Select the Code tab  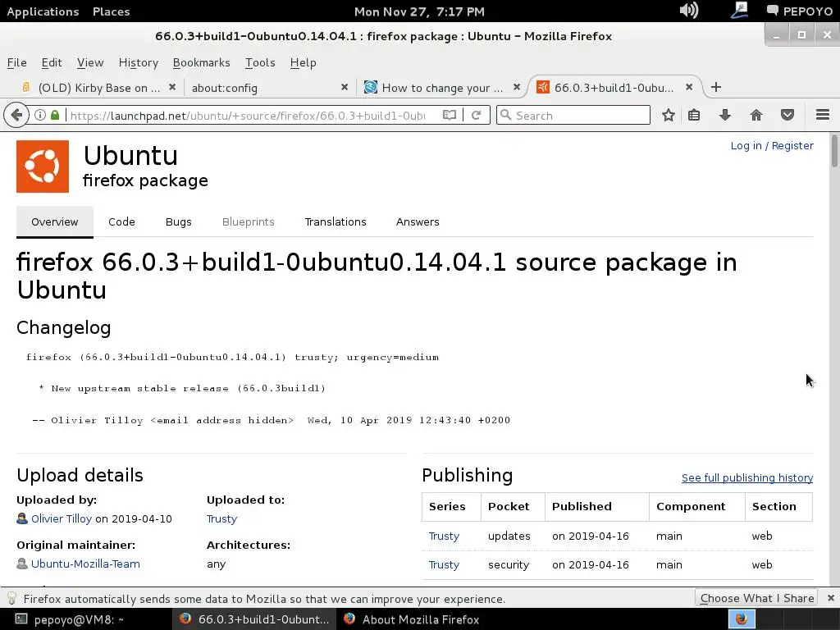pyautogui.click(x=121, y=221)
